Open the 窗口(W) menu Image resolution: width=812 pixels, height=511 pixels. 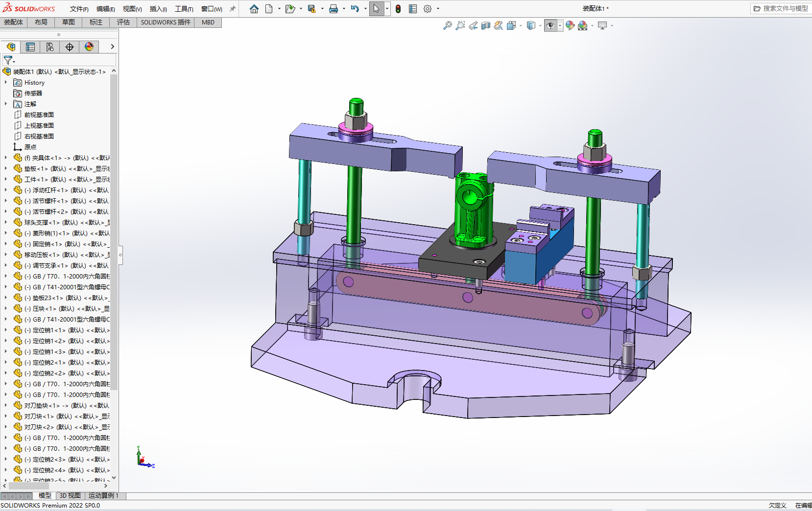[x=212, y=9]
